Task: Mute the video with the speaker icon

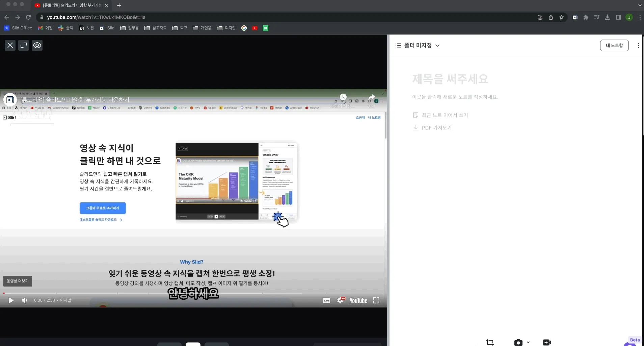Action: coord(24,300)
